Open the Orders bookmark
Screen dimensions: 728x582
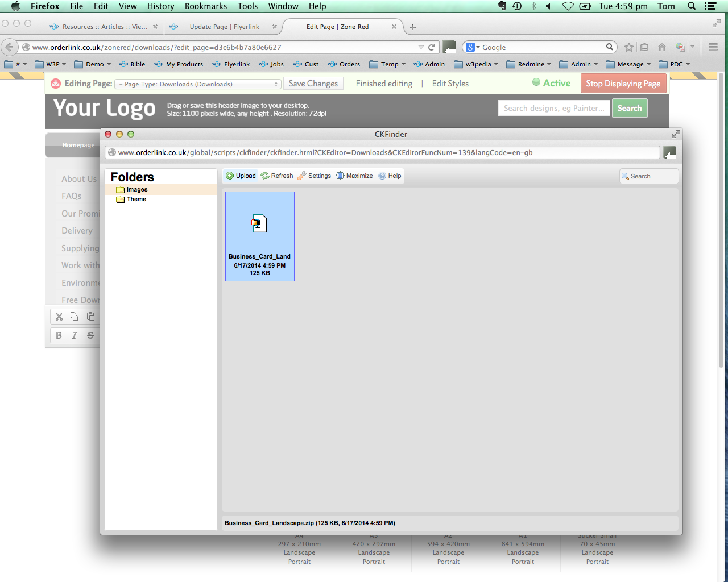click(x=344, y=64)
